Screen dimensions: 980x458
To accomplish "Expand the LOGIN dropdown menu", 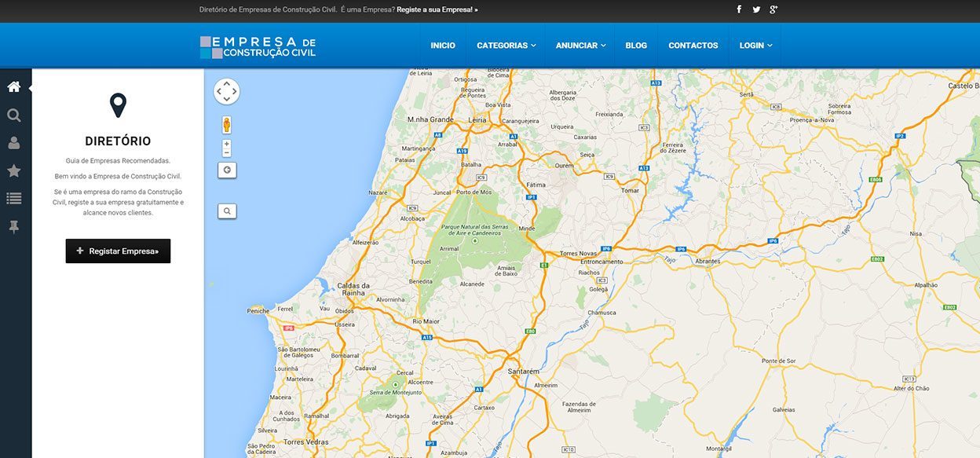I will coord(755,46).
